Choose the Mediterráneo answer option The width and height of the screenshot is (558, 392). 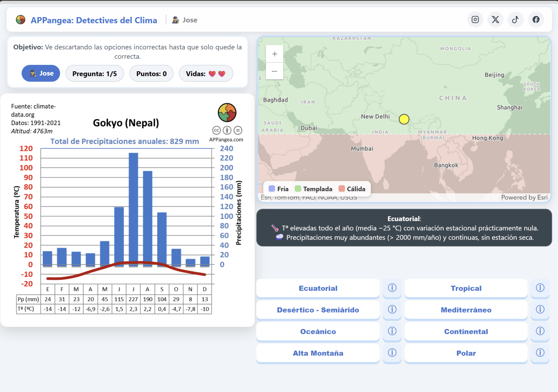tap(466, 310)
